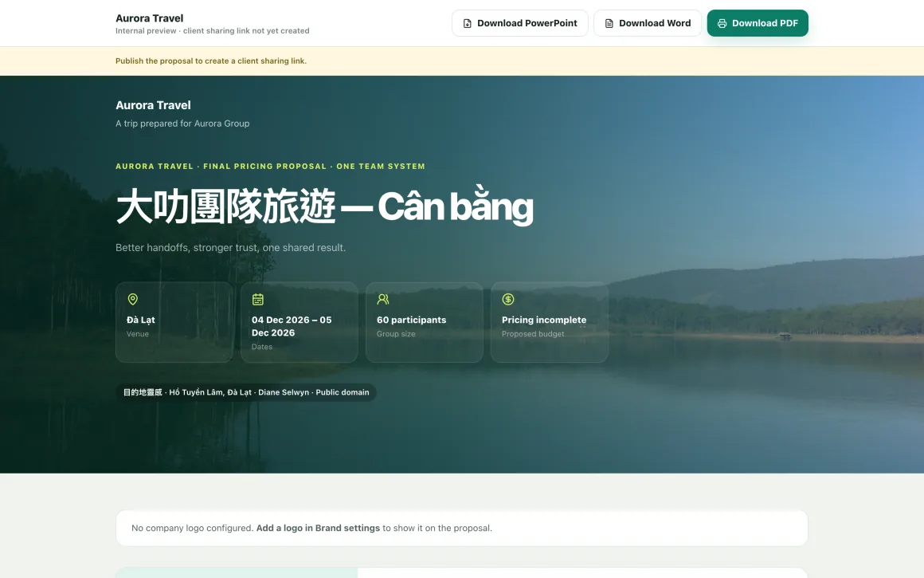Viewport: 924px width, 578px height.
Task: Click the Group size label
Action: [x=396, y=334]
